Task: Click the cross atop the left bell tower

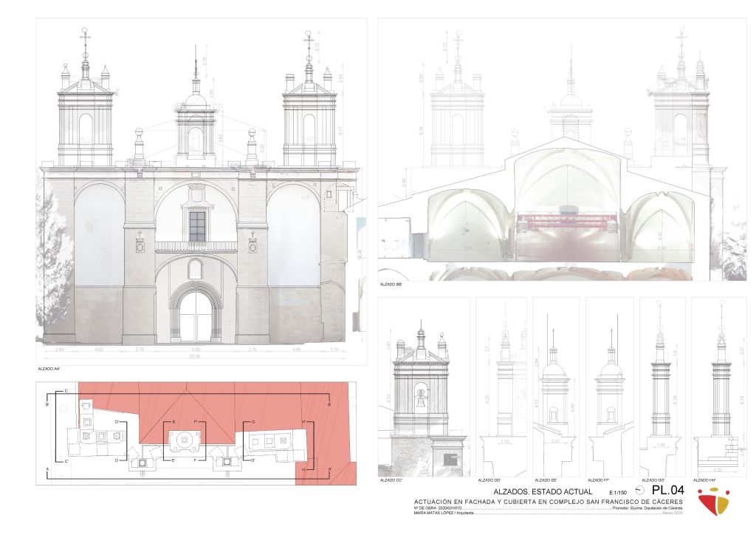Action: (85, 35)
